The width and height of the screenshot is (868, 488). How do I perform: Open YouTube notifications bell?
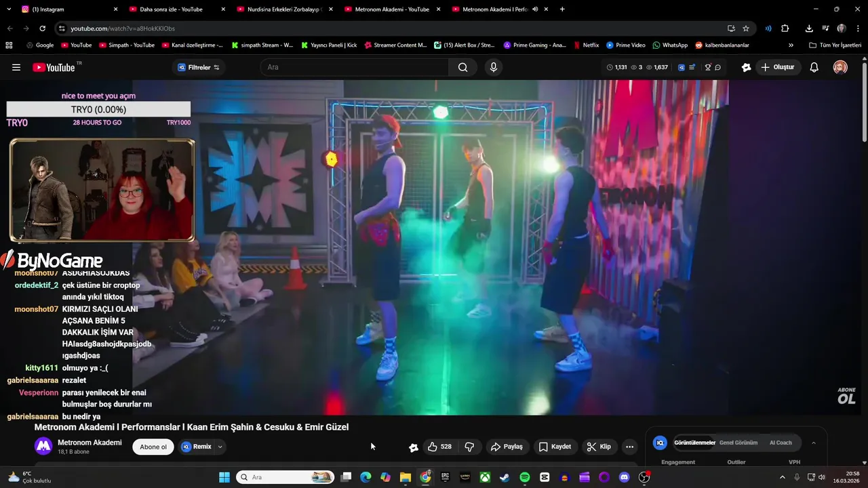tap(814, 67)
